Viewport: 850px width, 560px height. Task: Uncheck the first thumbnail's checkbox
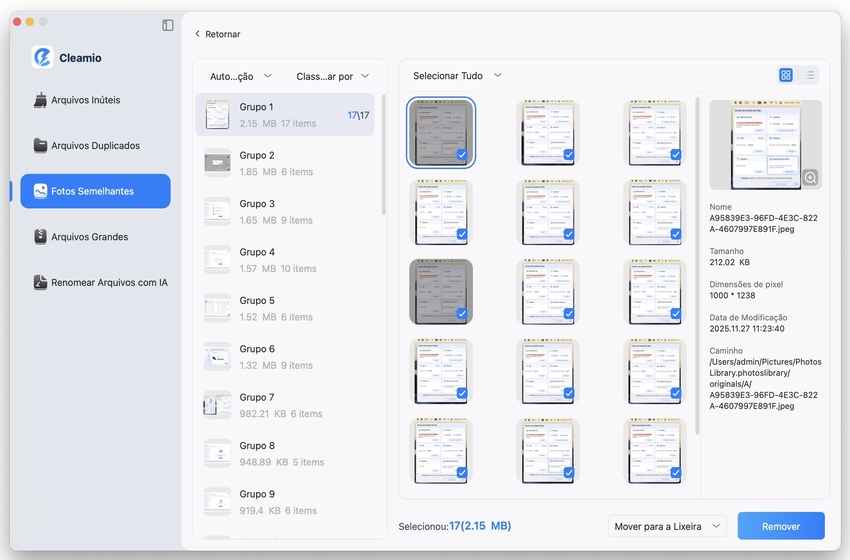click(x=461, y=155)
